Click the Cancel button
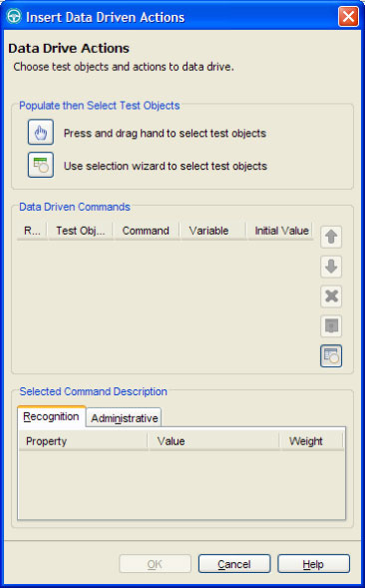The height and width of the screenshot is (588, 365). 234,564
